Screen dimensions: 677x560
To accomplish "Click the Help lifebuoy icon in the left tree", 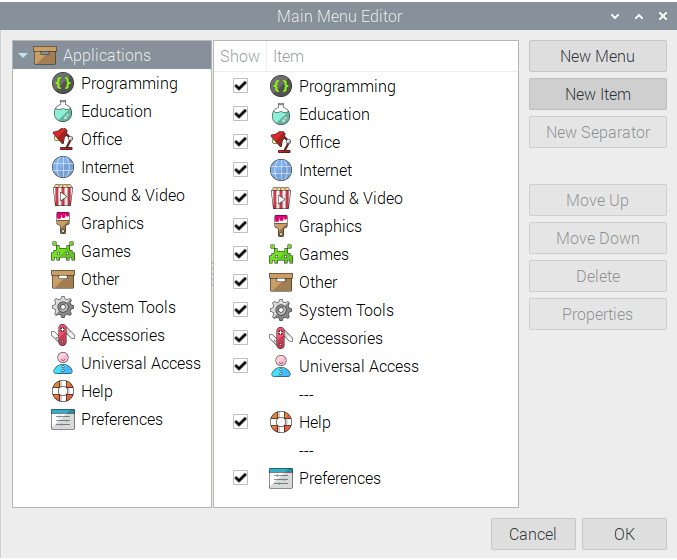I will pyautogui.click(x=63, y=392).
